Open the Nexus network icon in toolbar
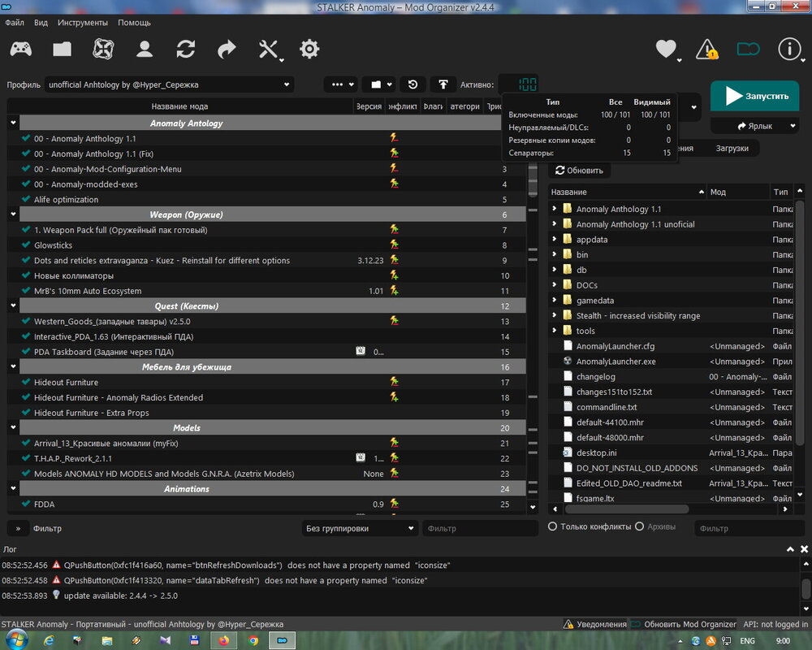 (x=103, y=50)
